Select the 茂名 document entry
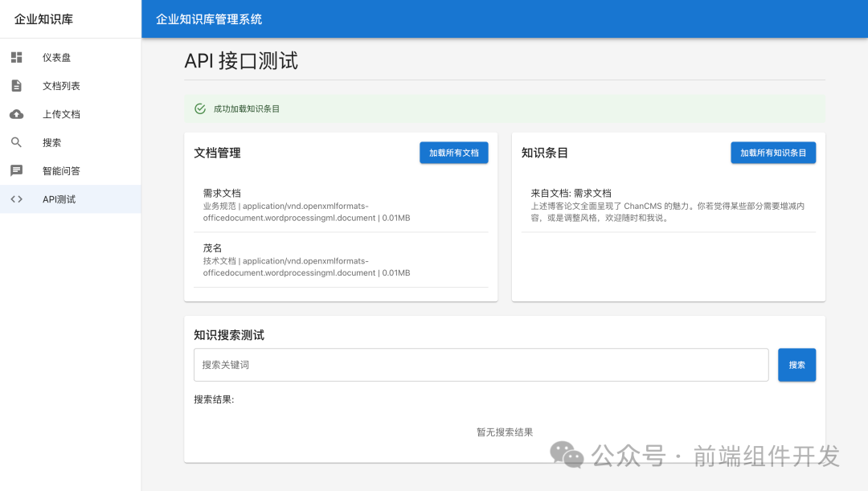Viewport: 868px width, 491px height. click(x=211, y=248)
